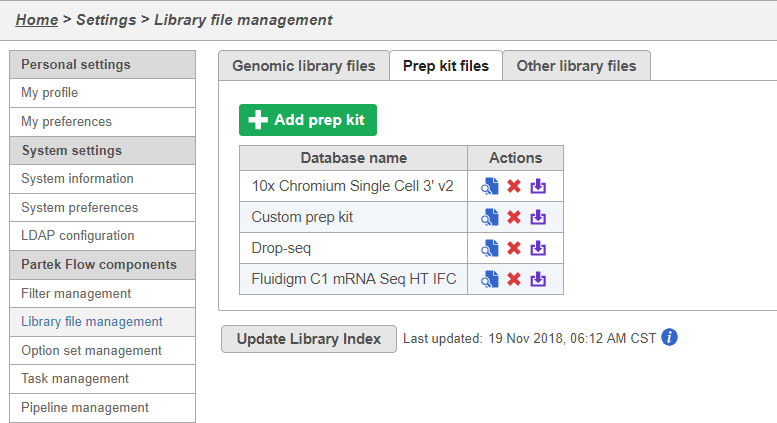Screen dimensions: 777x423
Task: Navigate to LDAP configuration
Action: [x=78, y=236]
